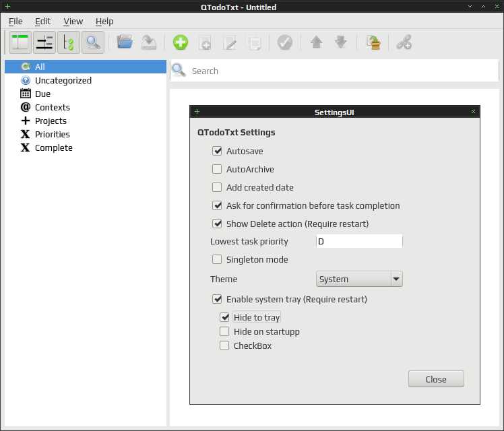The height and width of the screenshot is (431, 504).
Task: Click the edit task pencil icon
Action: coord(230,42)
